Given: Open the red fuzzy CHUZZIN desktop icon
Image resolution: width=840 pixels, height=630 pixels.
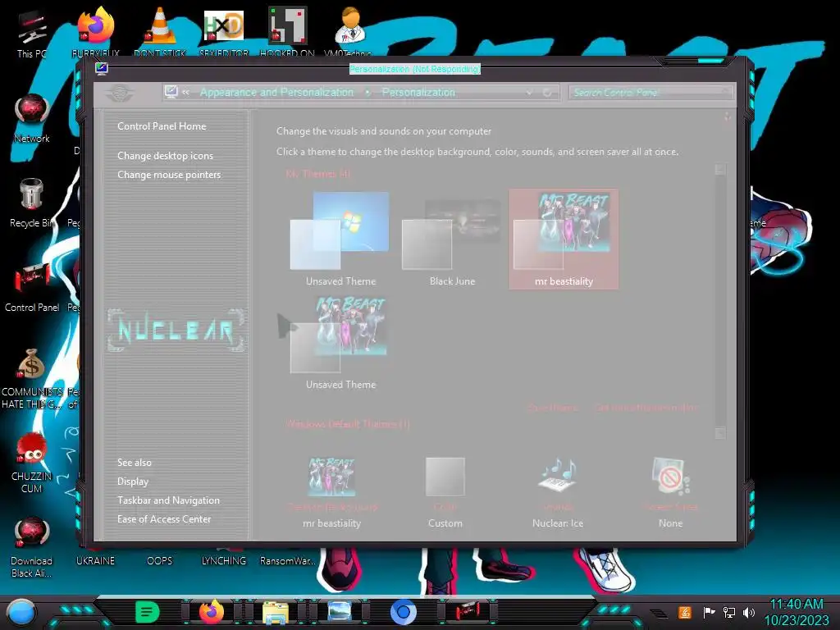Looking at the screenshot, I should click(x=32, y=463).
